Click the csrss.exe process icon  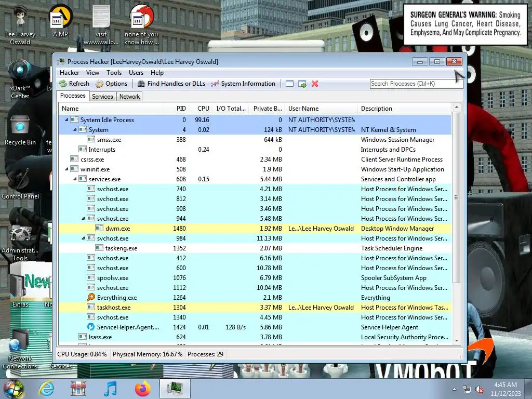[x=74, y=159]
